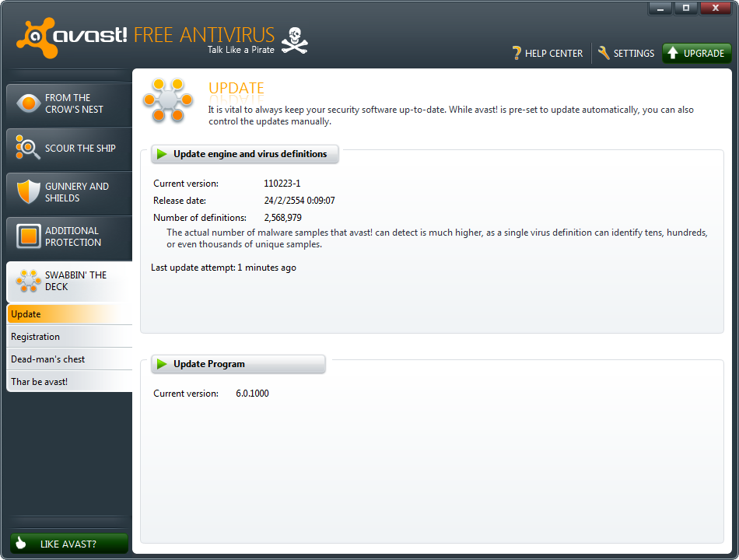The image size is (739, 560).
Task: Click the green Upgrade arrow icon
Action: coord(673,53)
